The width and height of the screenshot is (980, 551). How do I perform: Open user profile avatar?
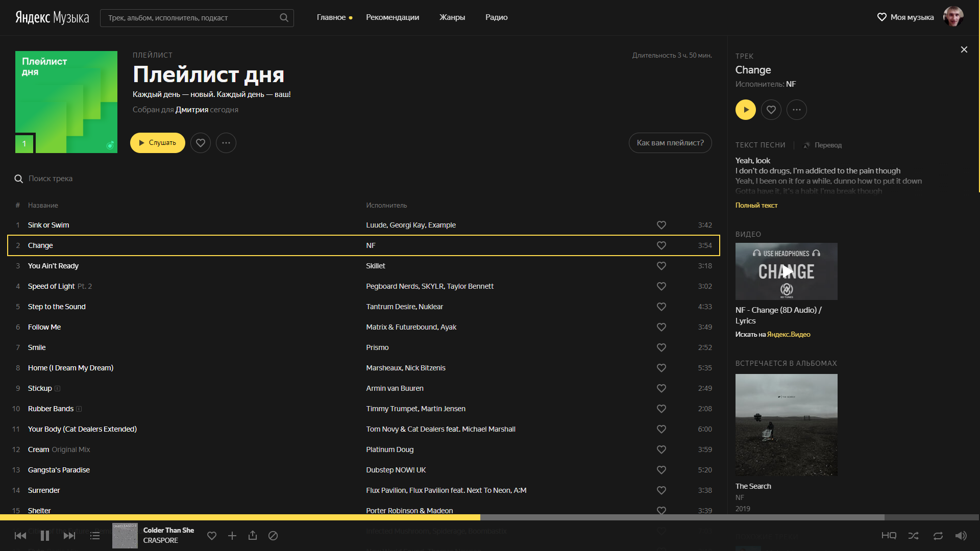point(953,17)
